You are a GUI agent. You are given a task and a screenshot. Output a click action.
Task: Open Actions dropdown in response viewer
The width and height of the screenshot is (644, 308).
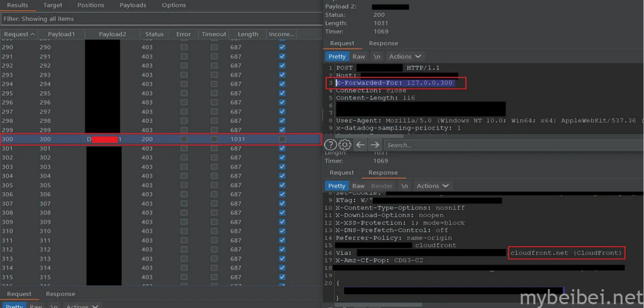(433, 186)
